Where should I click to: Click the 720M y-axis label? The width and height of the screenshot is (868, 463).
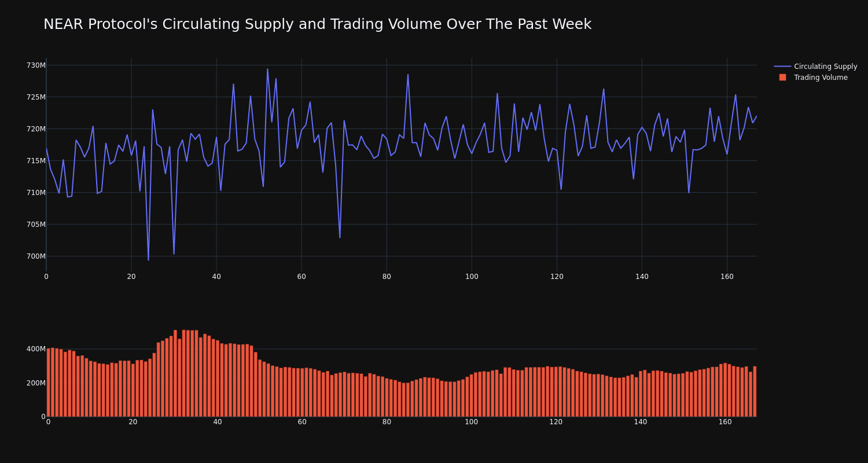pyautogui.click(x=36, y=129)
